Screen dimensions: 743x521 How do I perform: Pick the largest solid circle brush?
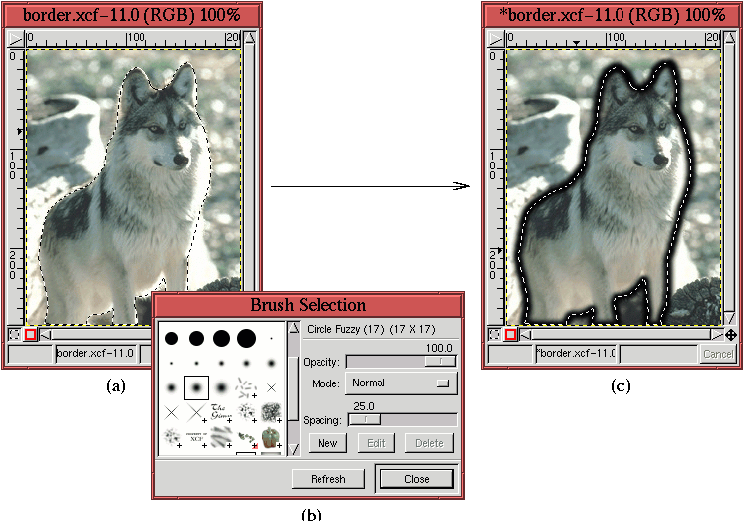coord(246,338)
